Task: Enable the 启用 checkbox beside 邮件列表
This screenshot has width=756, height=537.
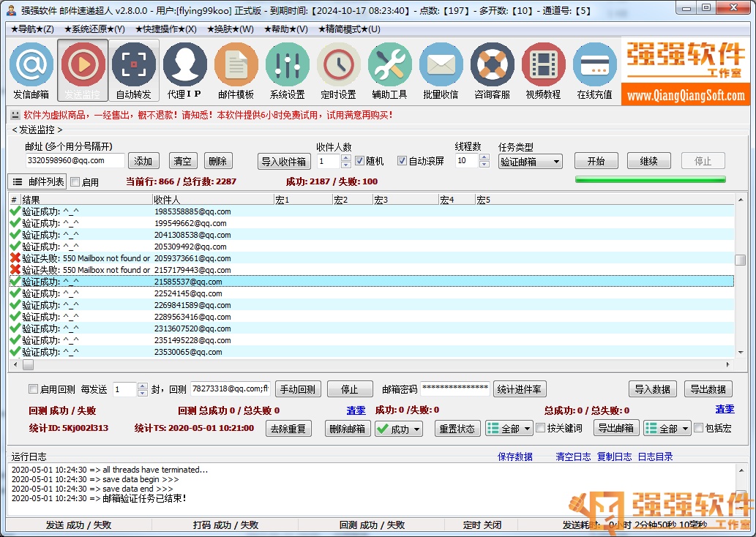Action: [75, 181]
